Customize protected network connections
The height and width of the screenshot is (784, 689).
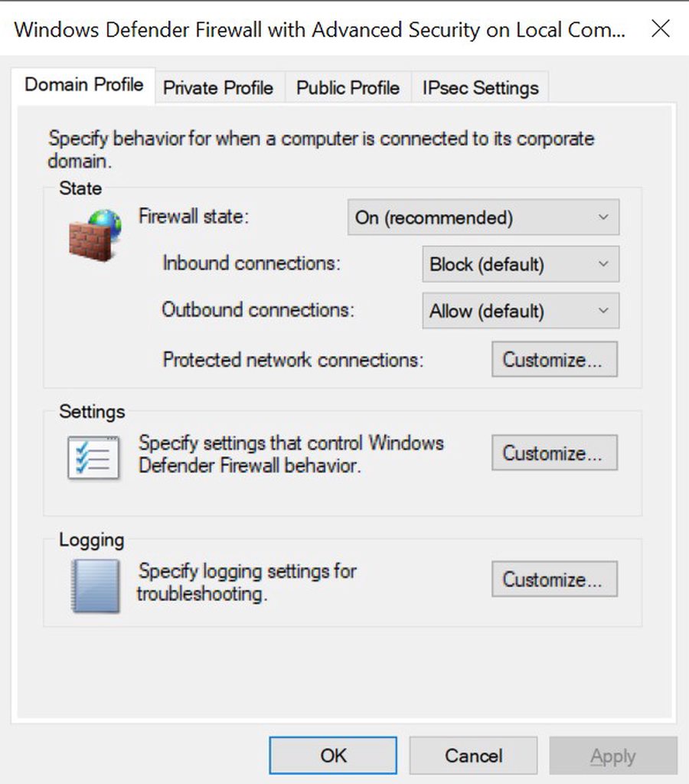(x=554, y=359)
